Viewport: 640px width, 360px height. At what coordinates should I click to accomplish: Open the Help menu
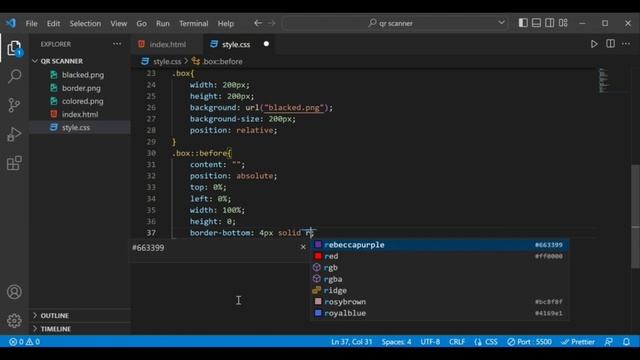(x=226, y=23)
